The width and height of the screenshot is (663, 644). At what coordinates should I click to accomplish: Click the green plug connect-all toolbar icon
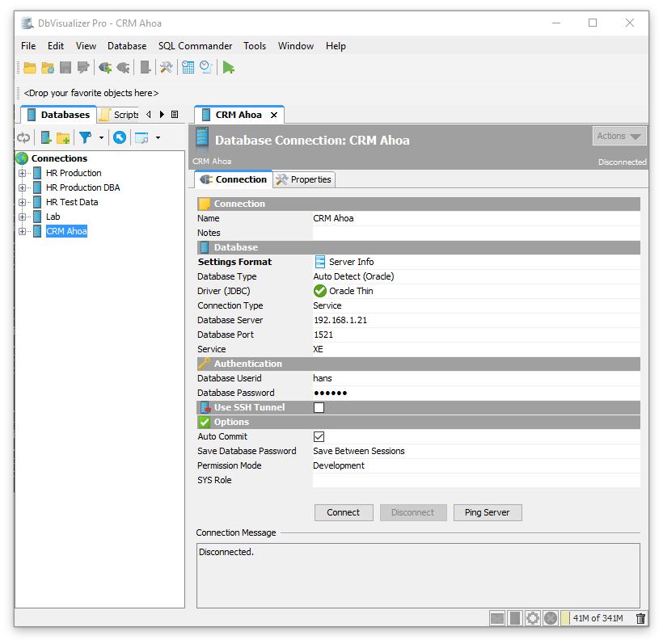click(x=104, y=68)
